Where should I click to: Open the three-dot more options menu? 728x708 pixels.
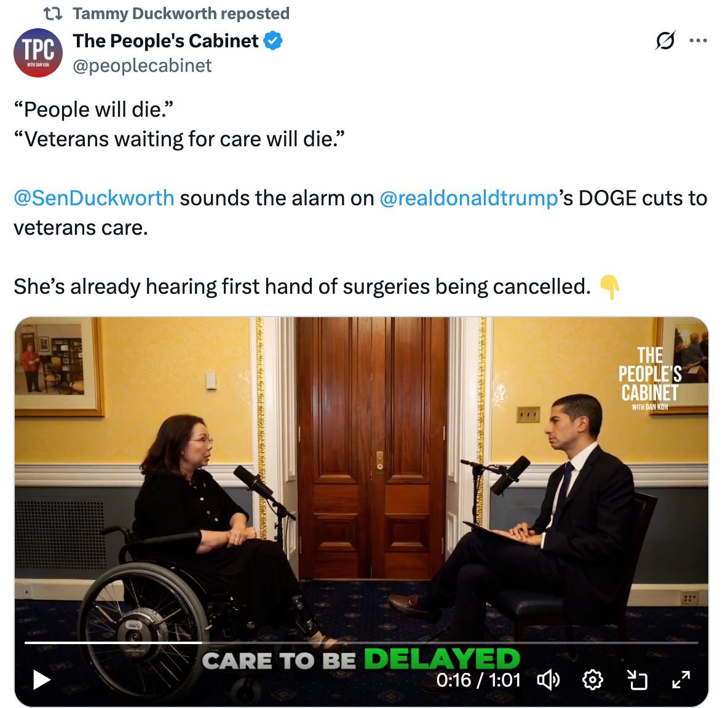[x=698, y=41]
